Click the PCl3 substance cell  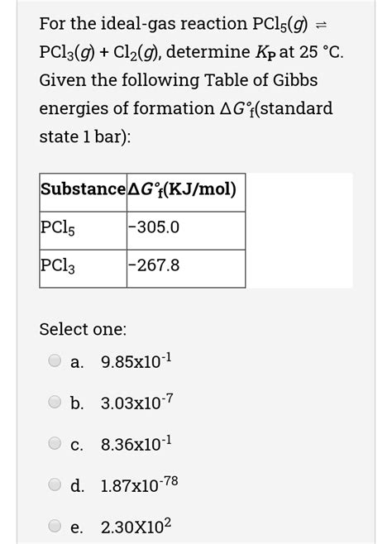pos(84,269)
